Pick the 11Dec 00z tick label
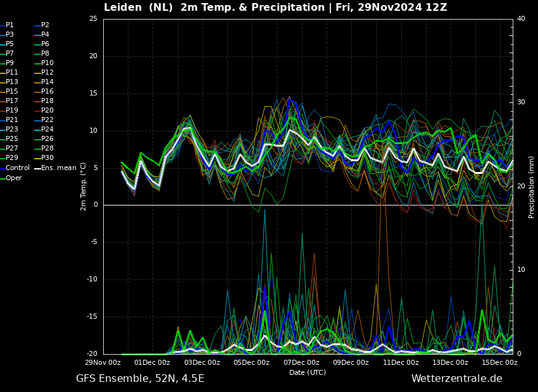 pyautogui.click(x=401, y=362)
